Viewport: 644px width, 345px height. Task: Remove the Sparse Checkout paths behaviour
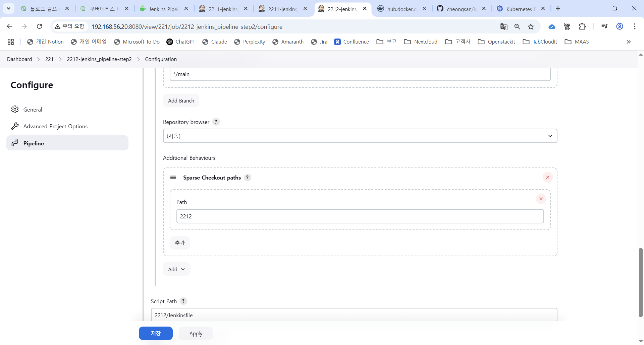click(x=548, y=177)
